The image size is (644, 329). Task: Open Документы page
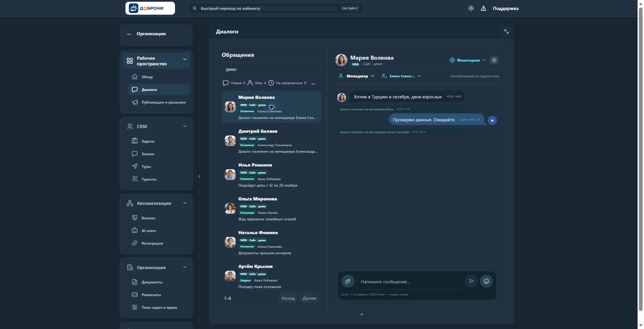[159, 282]
